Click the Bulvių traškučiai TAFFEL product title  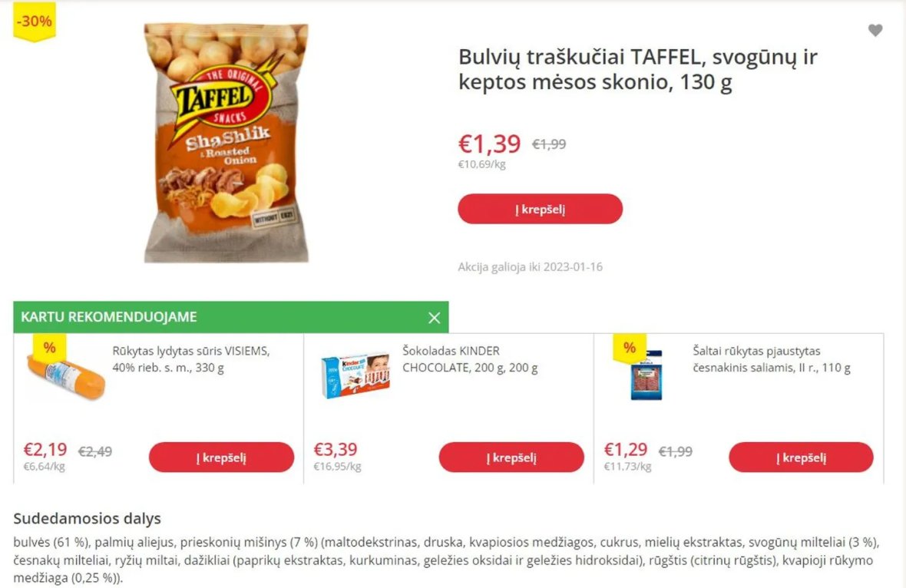coord(638,69)
